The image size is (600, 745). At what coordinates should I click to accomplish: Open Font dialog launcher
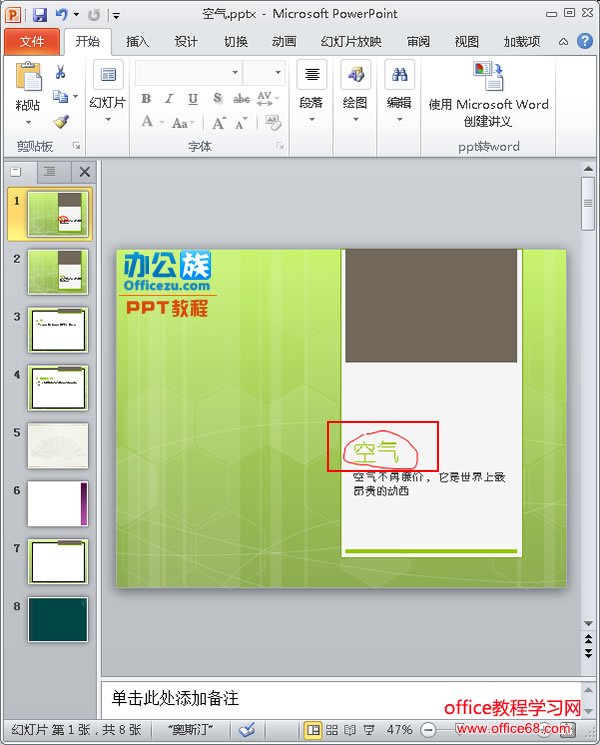280,146
